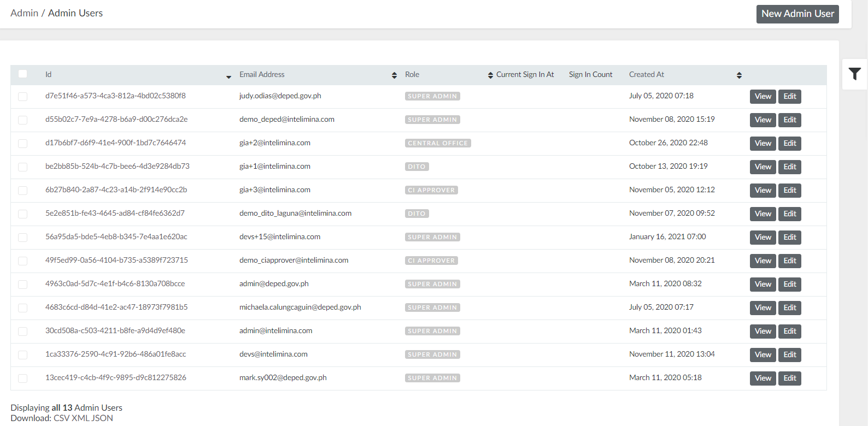
Task: View gia+3@intelimina.com user
Action: coord(763,191)
